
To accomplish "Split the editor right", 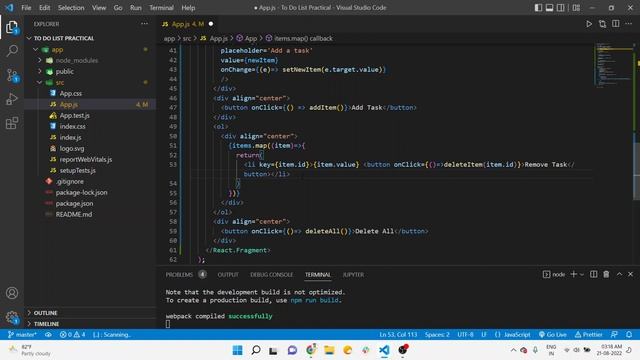I will [616, 24].
